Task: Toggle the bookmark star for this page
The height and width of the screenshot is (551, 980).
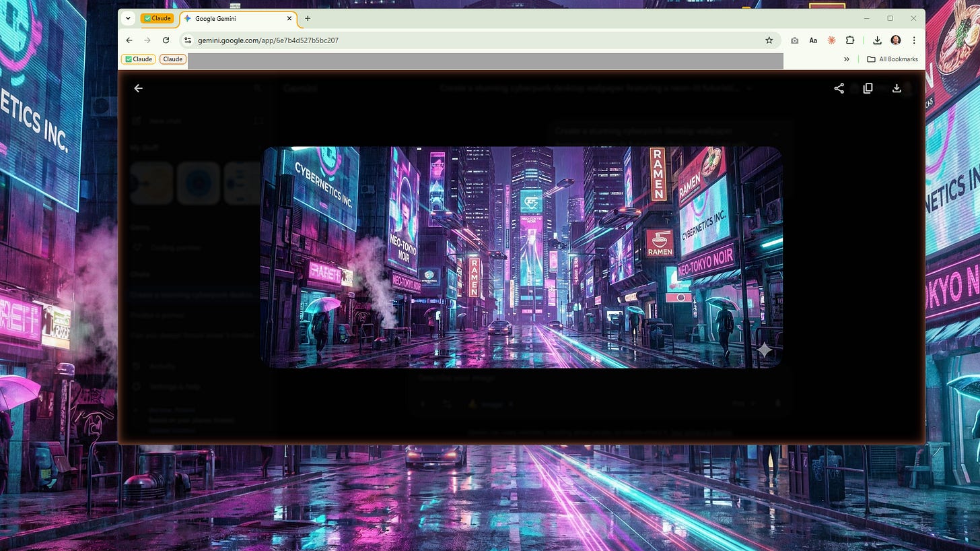Action: coord(769,40)
